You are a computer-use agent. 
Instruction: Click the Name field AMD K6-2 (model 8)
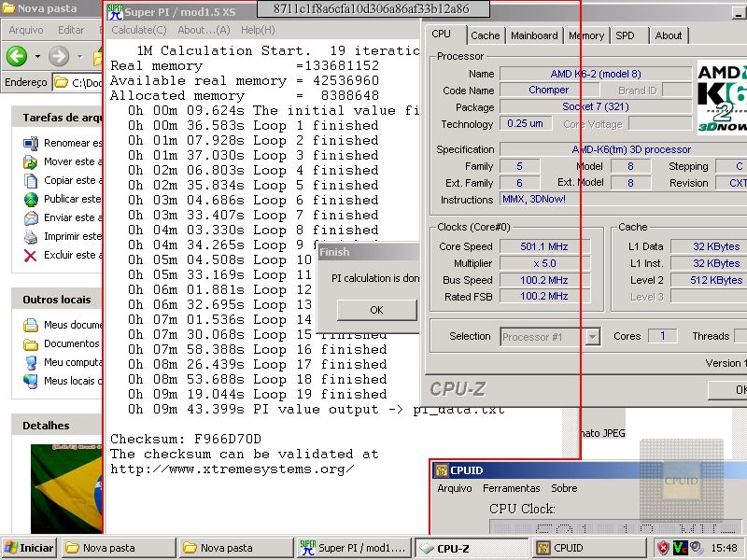click(596, 74)
